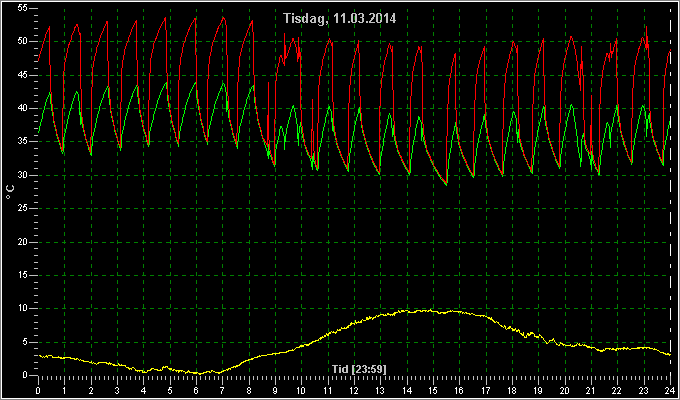Click the 0 value on temperature axis

pyautogui.click(x=25, y=375)
